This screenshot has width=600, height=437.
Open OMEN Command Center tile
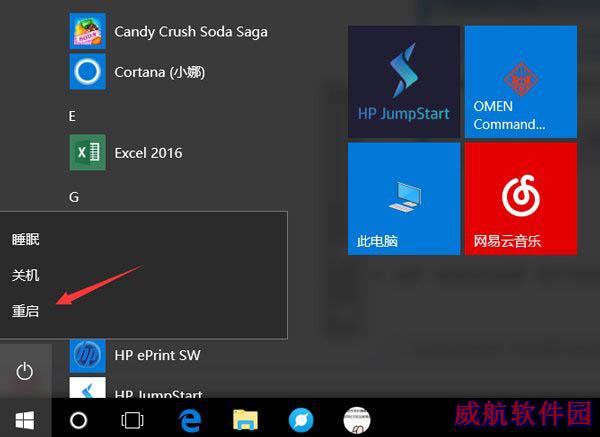click(521, 82)
